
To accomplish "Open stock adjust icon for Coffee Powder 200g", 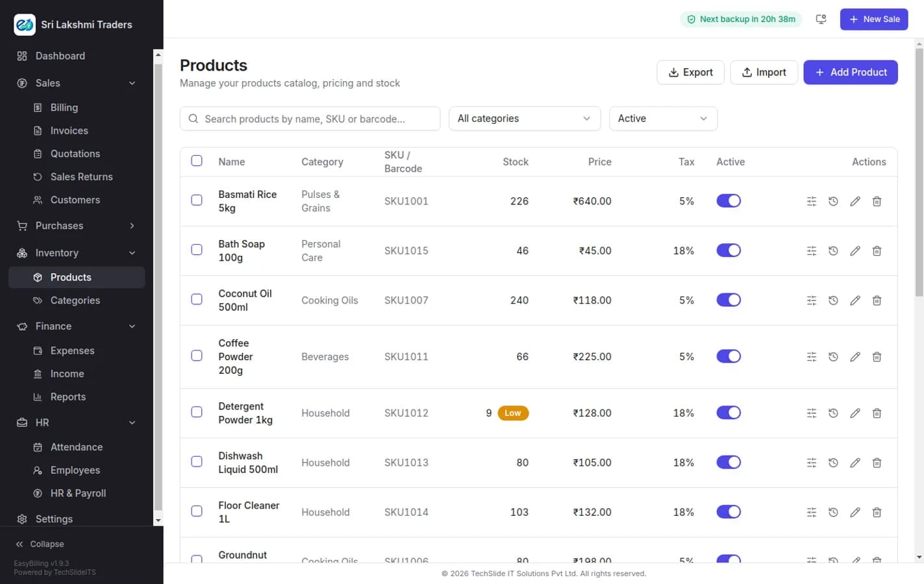I will (x=811, y=357).
